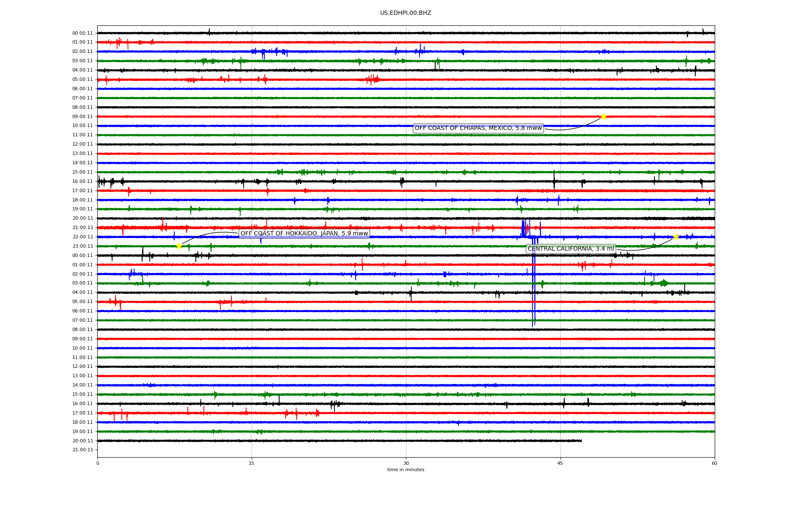The height and width of the screenshot is (508, 812).
Task: Click the first 16:00:11 label beside the noisy black trace
Action: pos(82,182)
